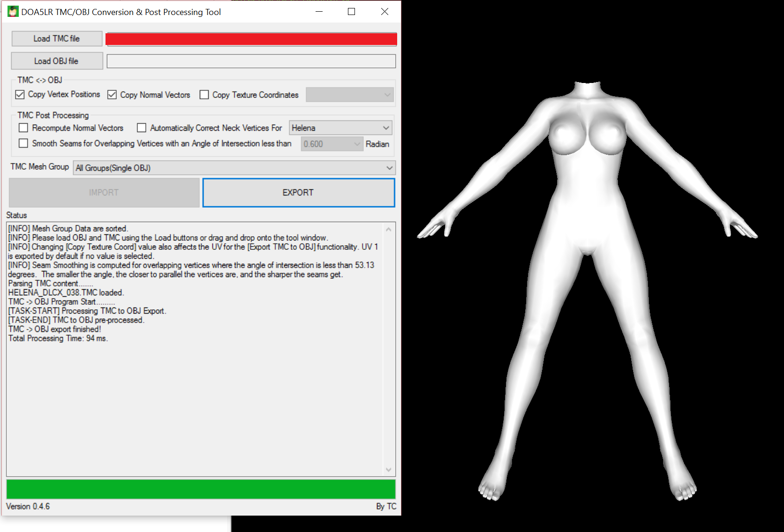Click the Load OBJ file button
This screenshot has height=532, width=784.
click(57, 61)
